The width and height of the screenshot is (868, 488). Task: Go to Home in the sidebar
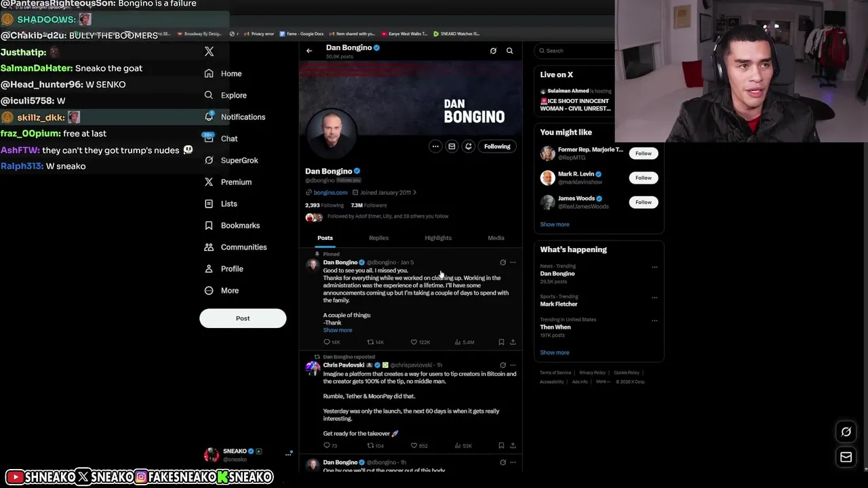[223, 73]
